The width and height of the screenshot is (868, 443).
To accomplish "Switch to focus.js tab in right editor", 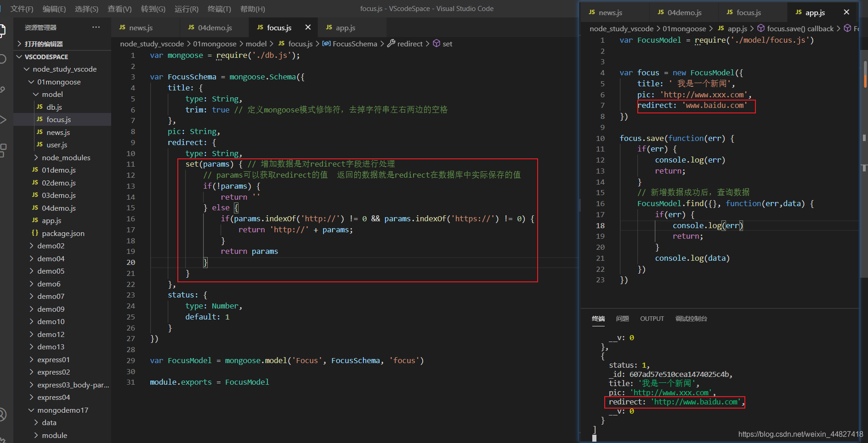I will click(753, 12).
